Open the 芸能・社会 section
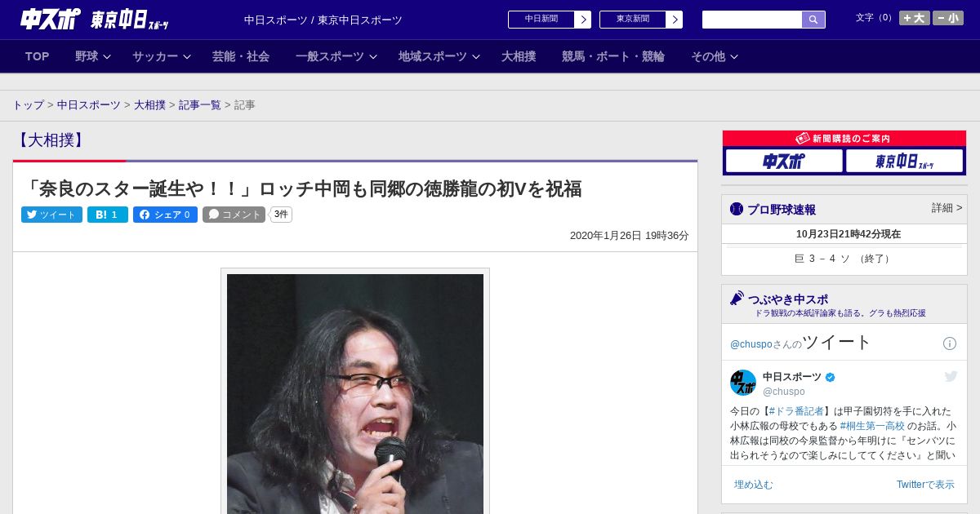This screenshot has width=980, height=514. [x=241, y=56]
